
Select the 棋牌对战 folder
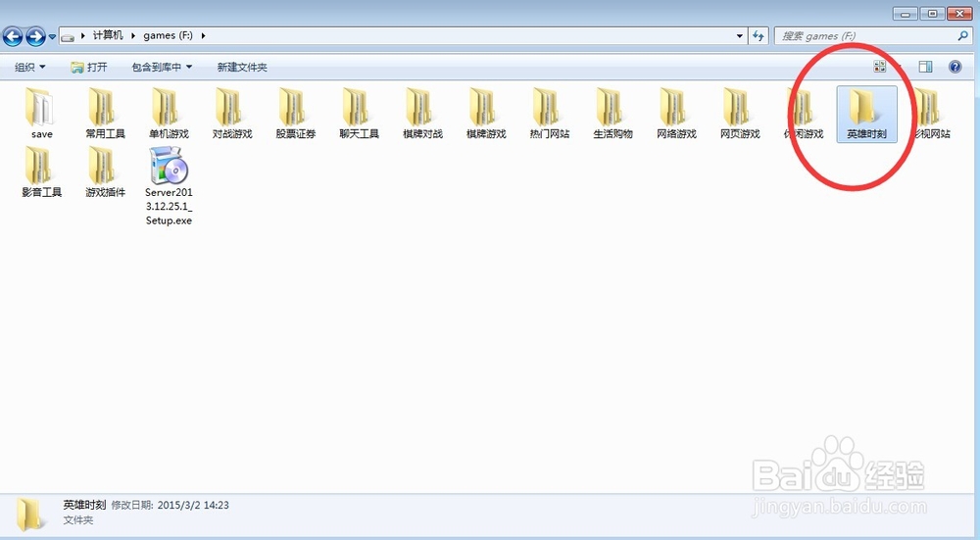pos(422,114)
